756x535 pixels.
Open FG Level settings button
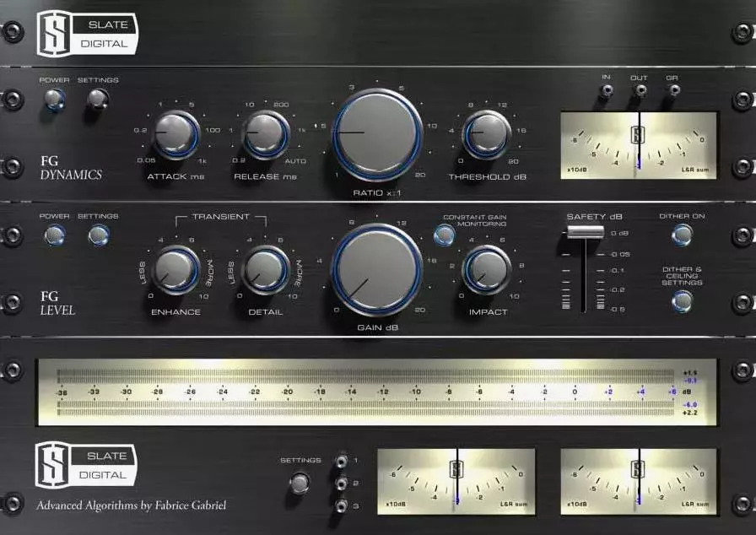click(98, 235)
